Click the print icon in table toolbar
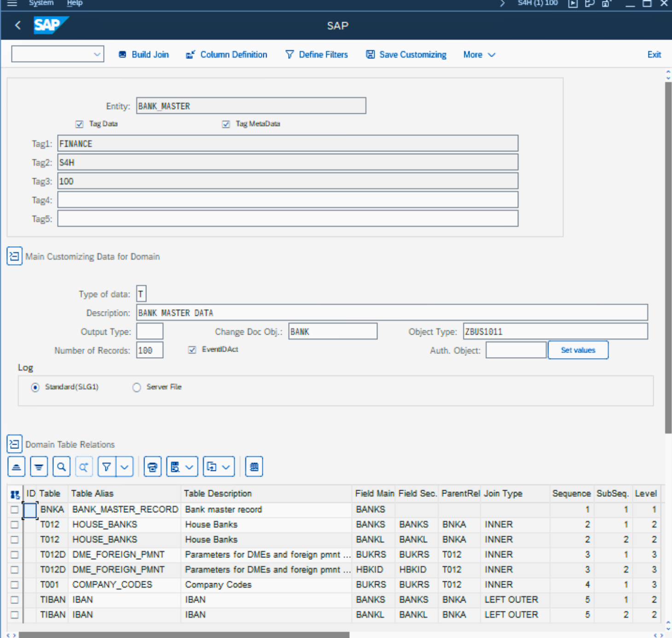The width and height of the screenshot is (672, 638). point(152,467)
